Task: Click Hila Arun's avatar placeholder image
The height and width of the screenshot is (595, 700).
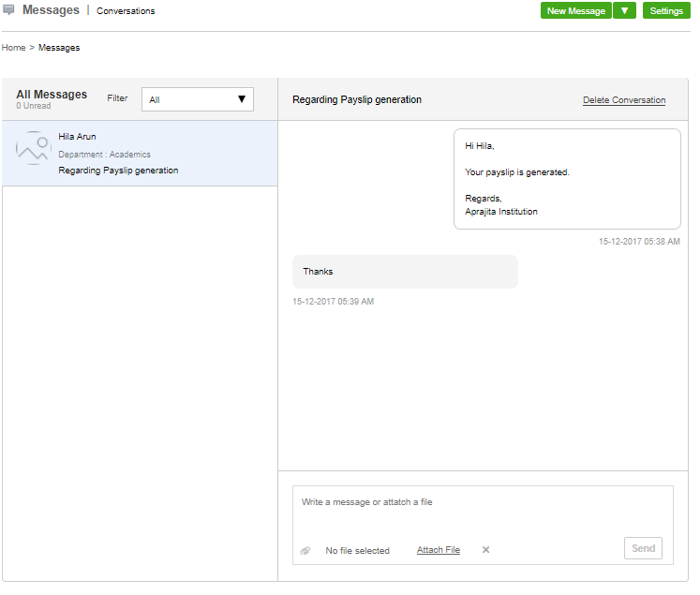Action: click(x=33, y=148)
